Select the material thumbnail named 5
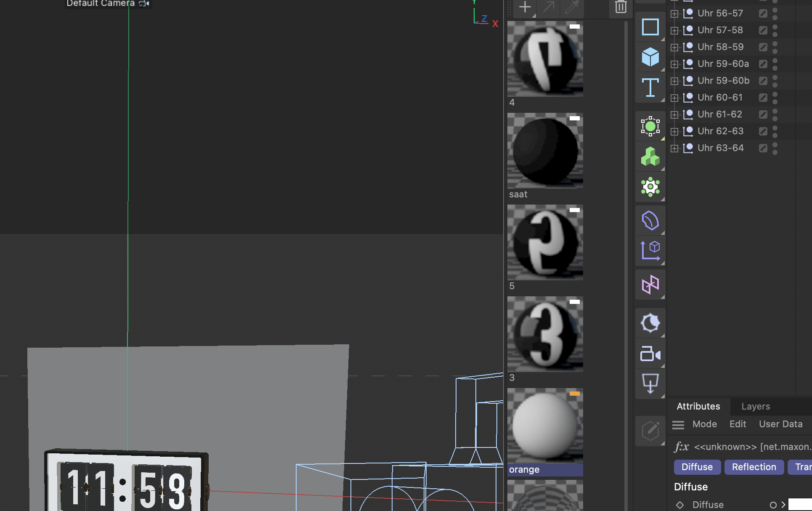This screenshot has height=511, width=812. click(x=545, y=242)
